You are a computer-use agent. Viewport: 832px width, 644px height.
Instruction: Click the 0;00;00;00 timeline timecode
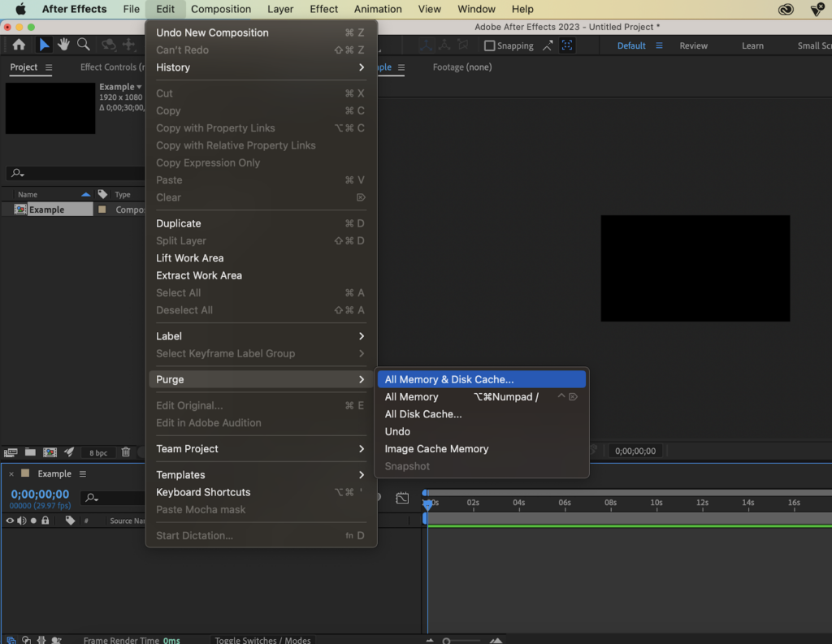click(x=40, y=494)
